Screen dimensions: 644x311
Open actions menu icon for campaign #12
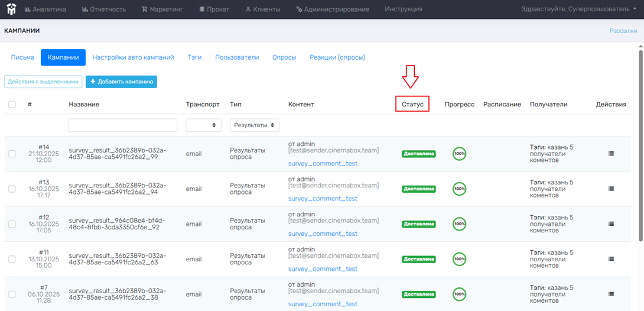pos(611,224)
